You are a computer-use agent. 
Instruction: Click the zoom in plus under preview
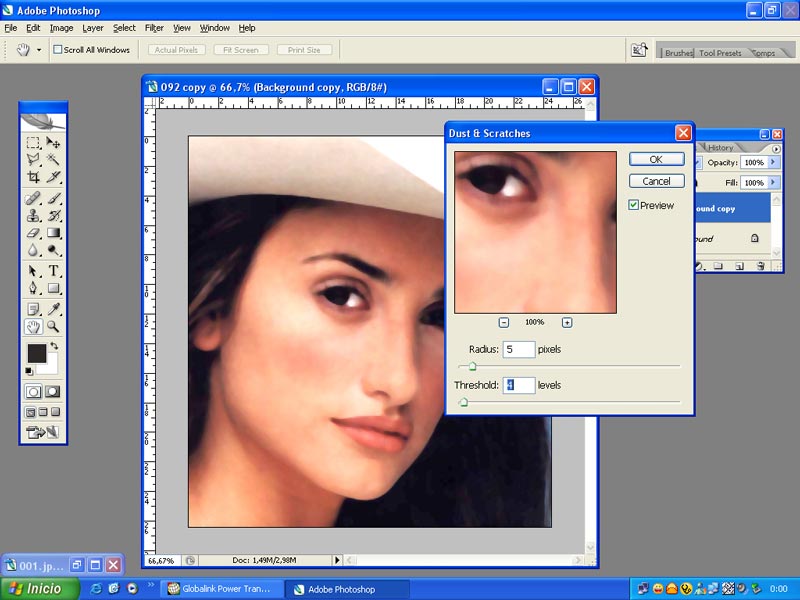click(x=567, y=322)
